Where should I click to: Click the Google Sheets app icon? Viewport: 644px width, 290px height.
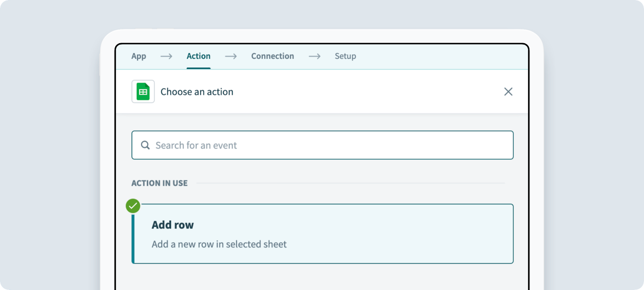tap(143, 91)
